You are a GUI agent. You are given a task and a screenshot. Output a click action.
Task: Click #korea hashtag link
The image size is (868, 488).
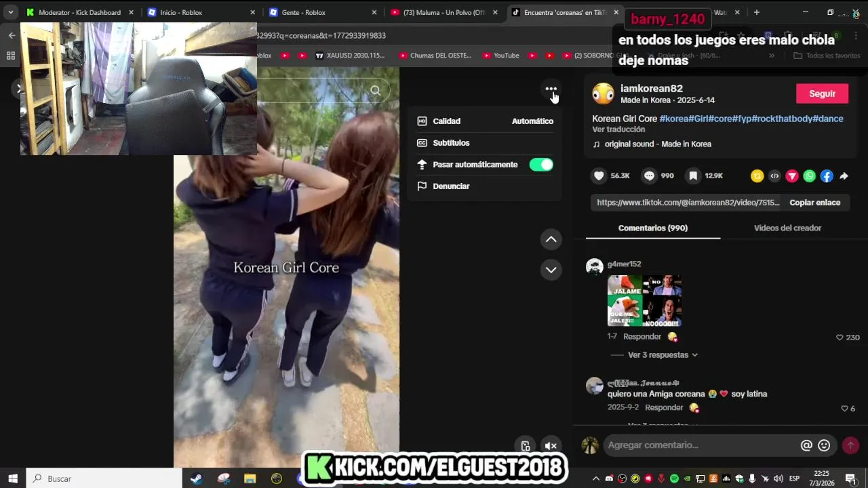click(674, 119)
